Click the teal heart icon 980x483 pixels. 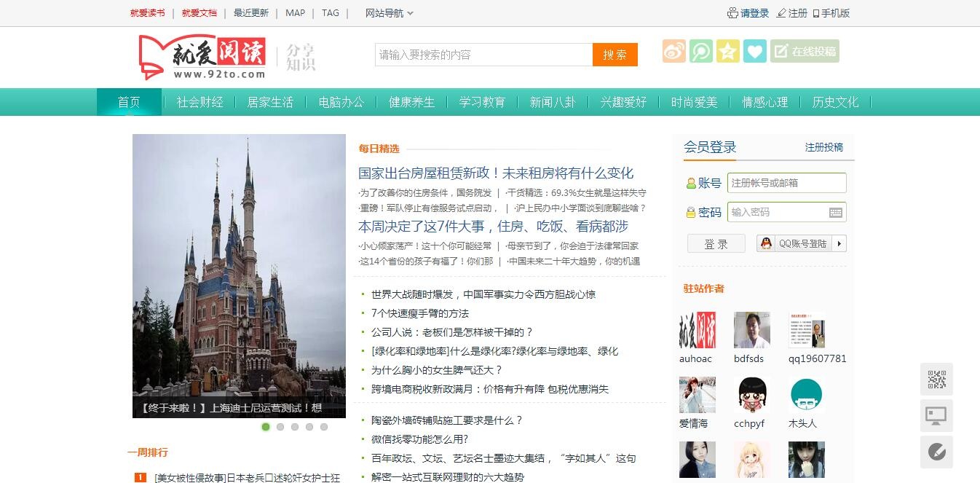coord(755,51)
